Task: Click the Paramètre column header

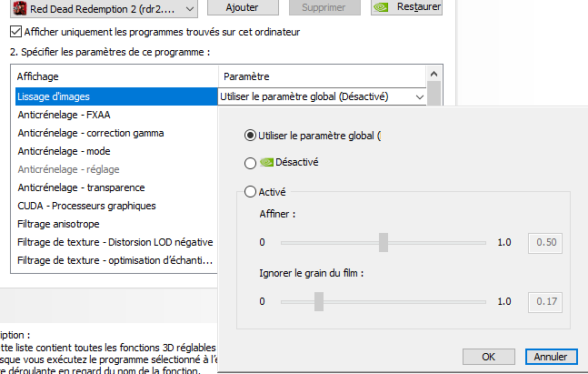Action: click(322, 76)
